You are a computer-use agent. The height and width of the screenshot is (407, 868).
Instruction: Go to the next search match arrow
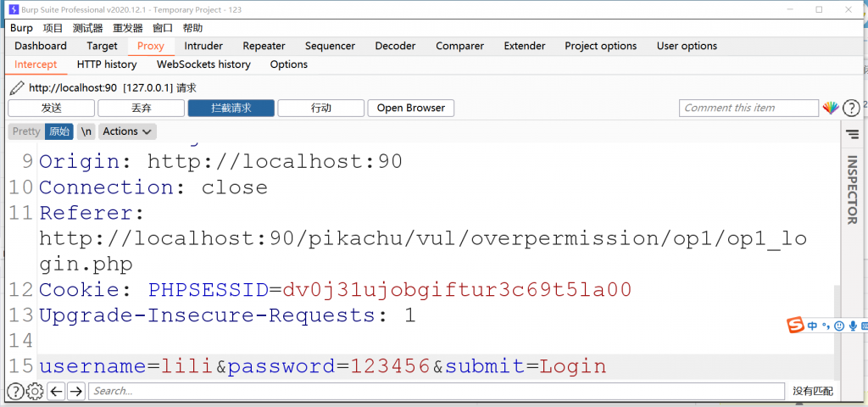tap(75, 392)
